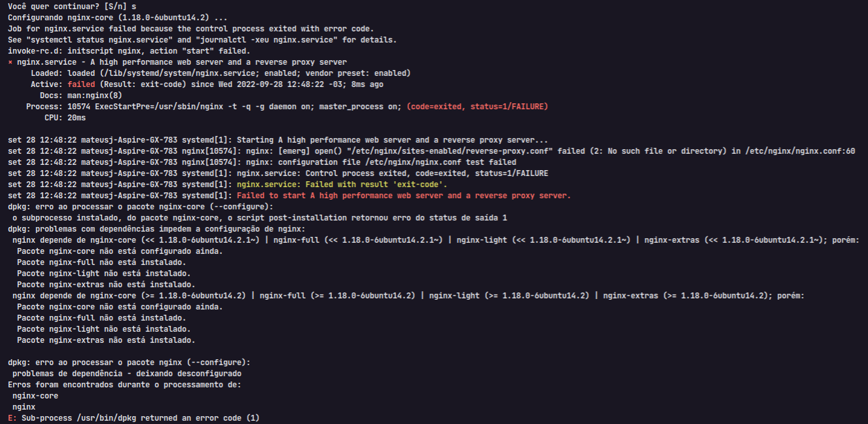Click the red 'Failed to start' message line

tap(404, 196)
